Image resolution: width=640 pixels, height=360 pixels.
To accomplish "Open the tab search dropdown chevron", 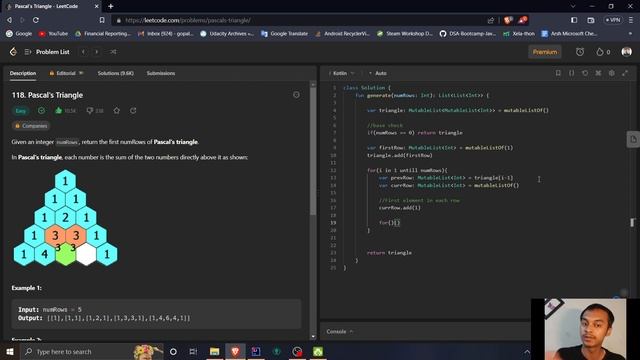I will coord(573,6).
